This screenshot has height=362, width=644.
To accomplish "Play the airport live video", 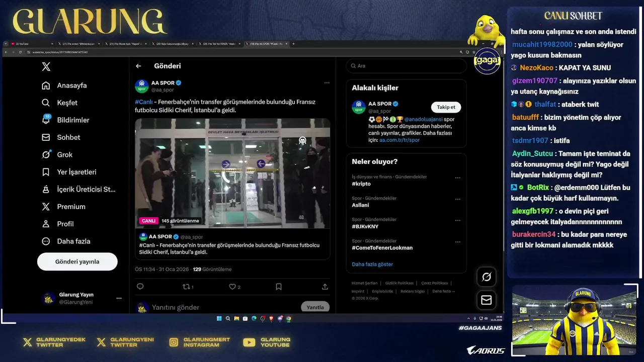I will [232, 173].
